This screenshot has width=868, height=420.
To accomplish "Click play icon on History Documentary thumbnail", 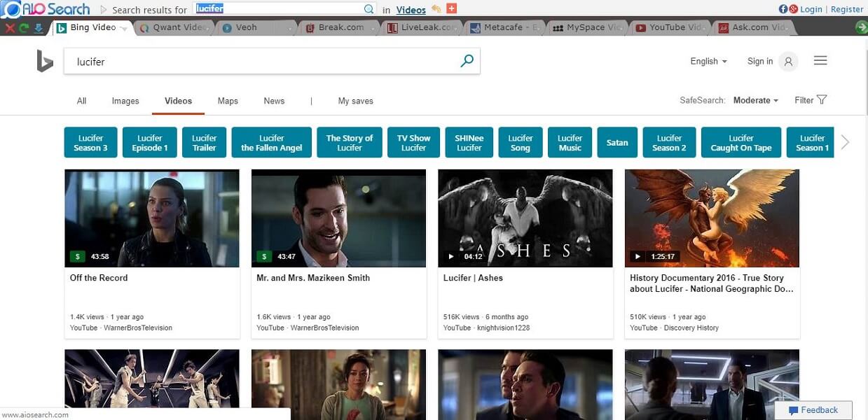I will tap(638, 257).
